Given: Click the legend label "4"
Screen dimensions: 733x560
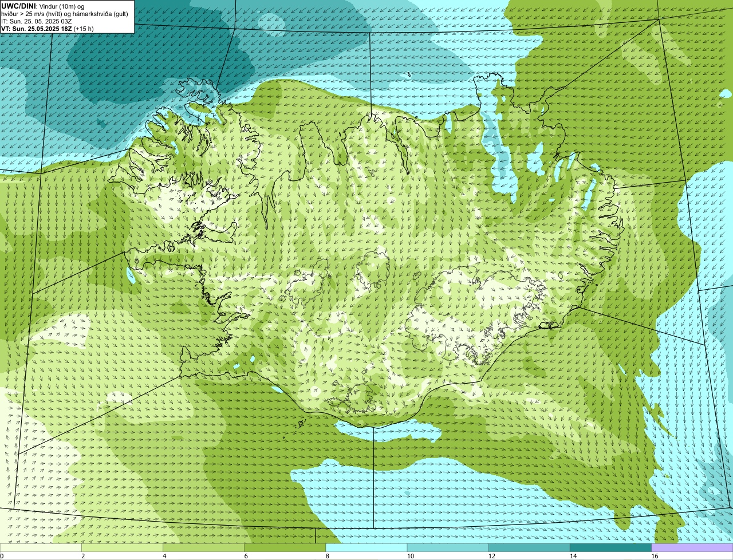Looking at the screenshot, I should (x=164, y=556).
